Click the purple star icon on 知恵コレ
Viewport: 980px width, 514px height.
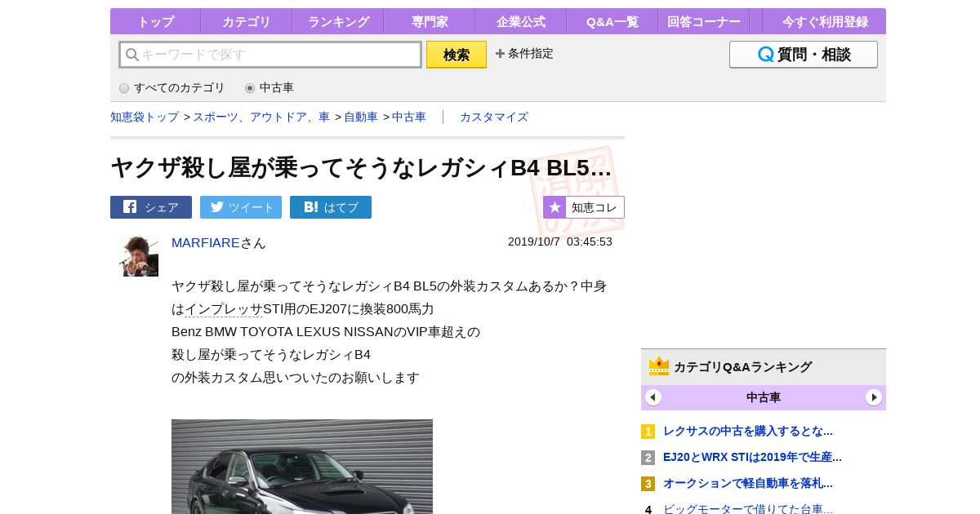pyautogui.click(x=555, y=207)
